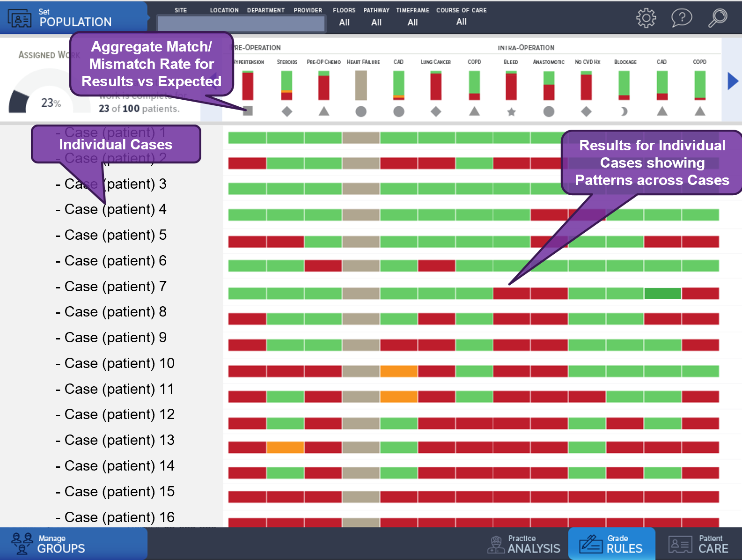Click Case 11's orange CAD cell
The height and width of the screenshot is (560, 742).
click(x=398, y=397)
